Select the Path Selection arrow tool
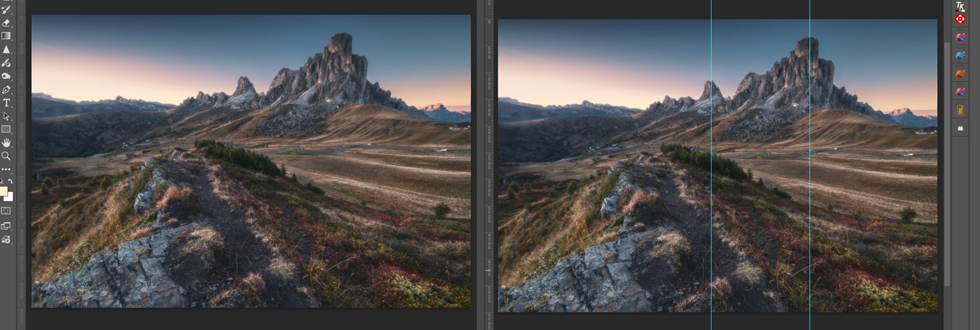Screen dimensions: 980x330 click(x=6, y=116)
